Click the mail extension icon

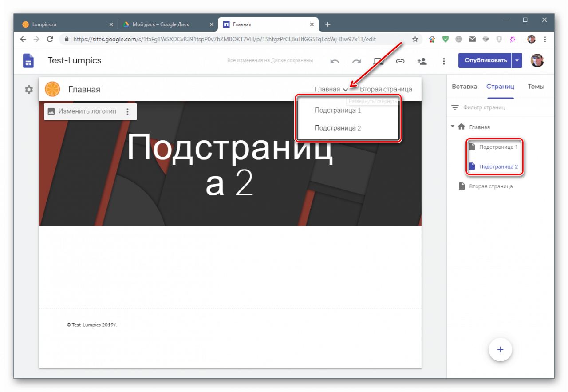[472, 39]
